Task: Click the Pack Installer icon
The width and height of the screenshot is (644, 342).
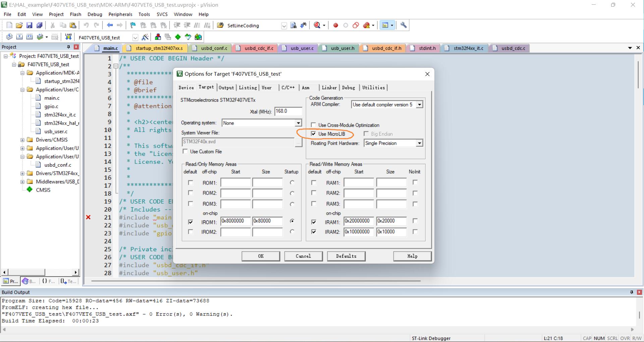Action: [198, 37]
